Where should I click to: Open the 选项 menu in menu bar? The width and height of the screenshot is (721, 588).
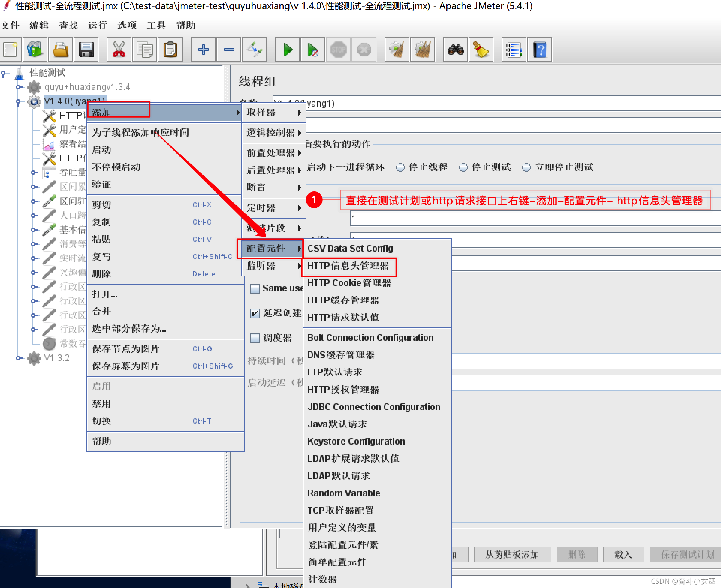point(127,25)
